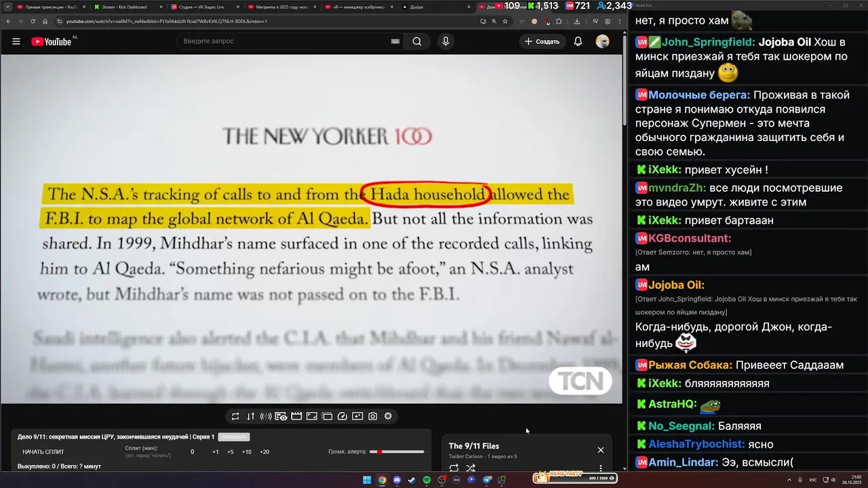Open Steam from the taskbar
The image size is (868, 488).
(412, 480)
